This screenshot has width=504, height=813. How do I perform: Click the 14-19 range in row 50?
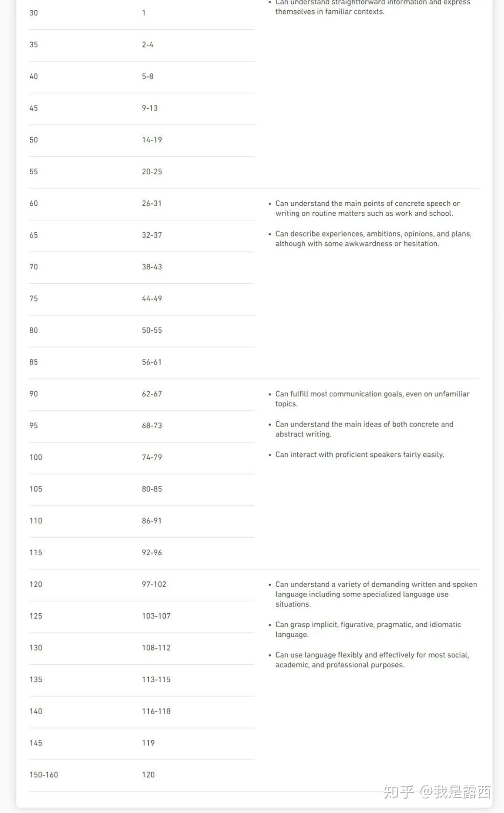pos(152,140)
